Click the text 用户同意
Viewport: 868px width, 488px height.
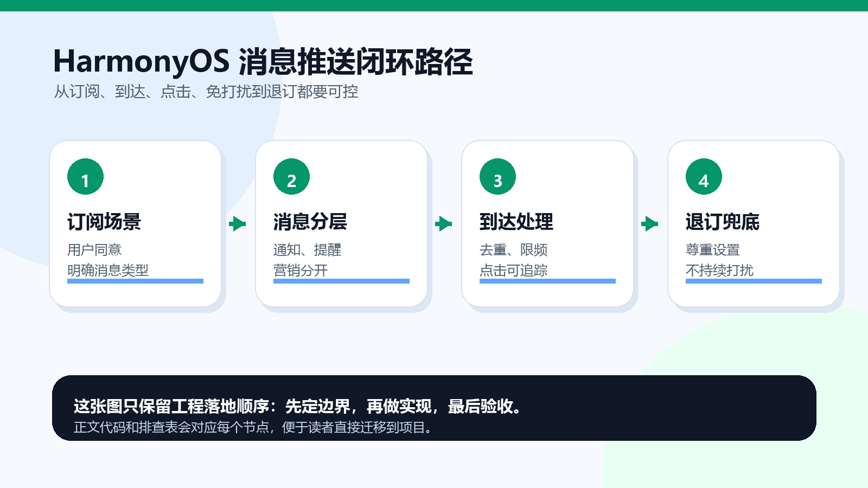94,250
